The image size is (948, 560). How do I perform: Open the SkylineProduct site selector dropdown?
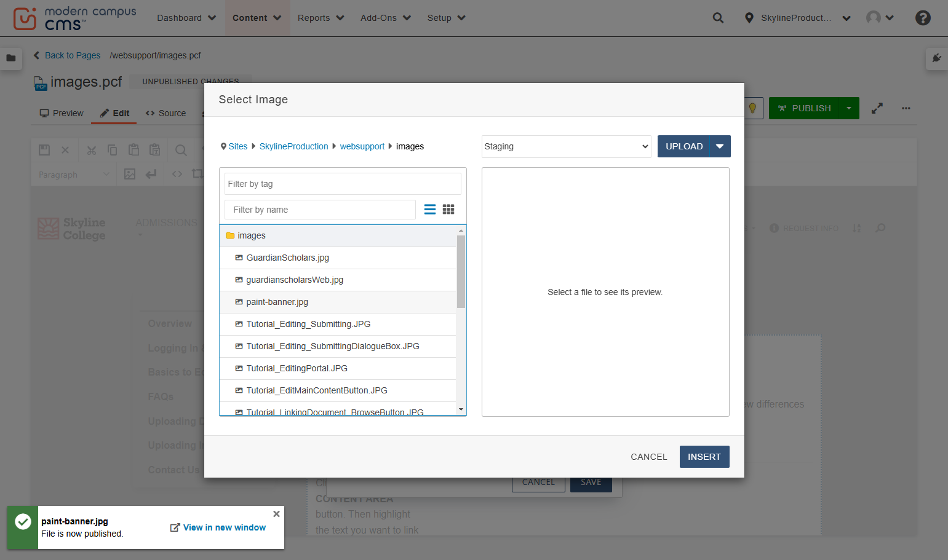797,18
